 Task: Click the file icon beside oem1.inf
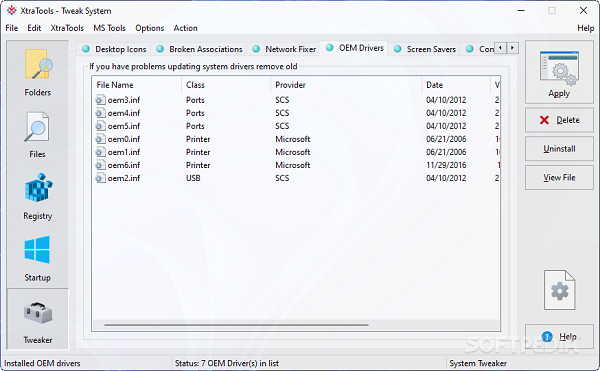(x=100, y=152)
